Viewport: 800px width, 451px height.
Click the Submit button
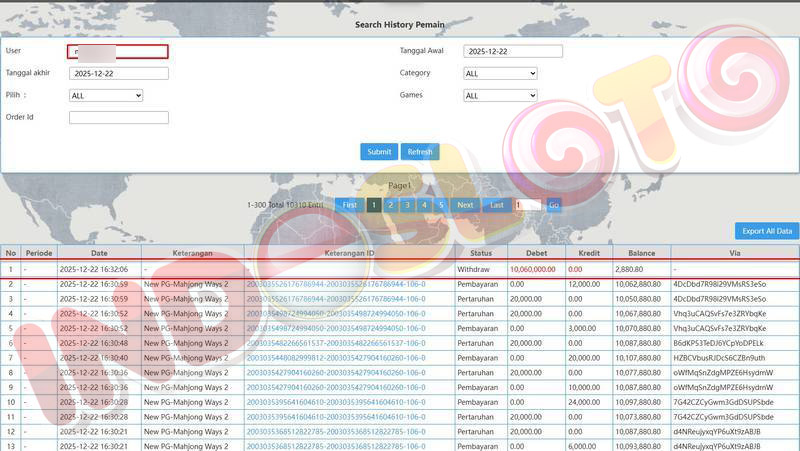[379, 152]
